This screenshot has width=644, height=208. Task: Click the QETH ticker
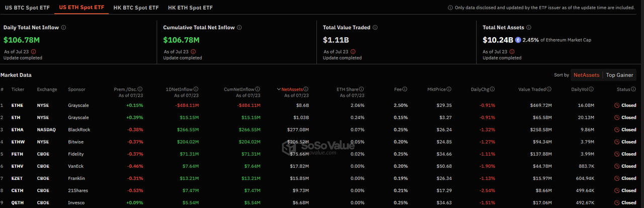(x=17, y=202)
